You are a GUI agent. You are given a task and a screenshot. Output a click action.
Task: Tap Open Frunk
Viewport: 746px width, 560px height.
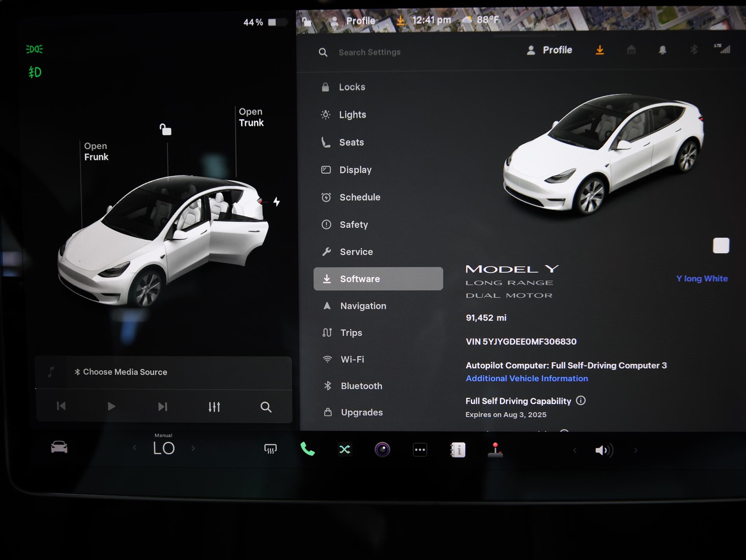point(96,152)
